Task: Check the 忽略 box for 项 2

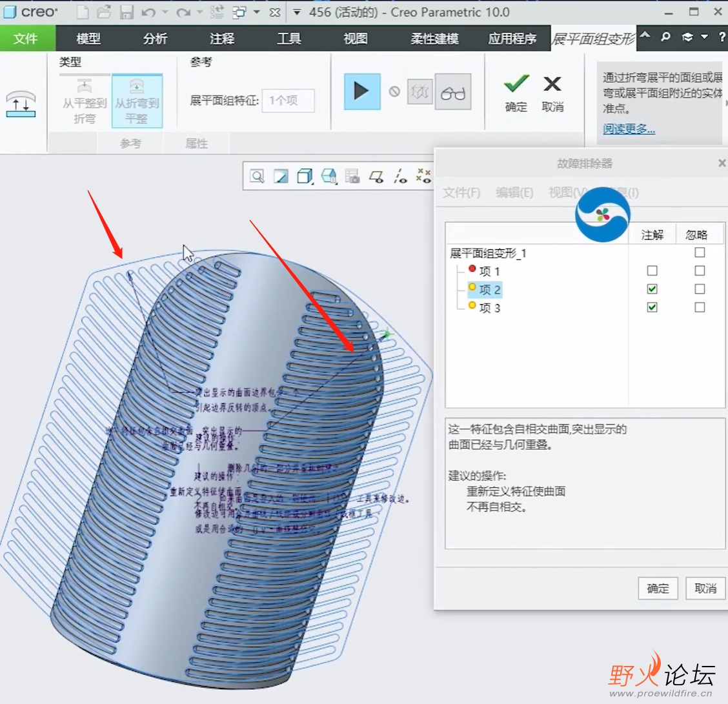Action: tap(700, 289)
